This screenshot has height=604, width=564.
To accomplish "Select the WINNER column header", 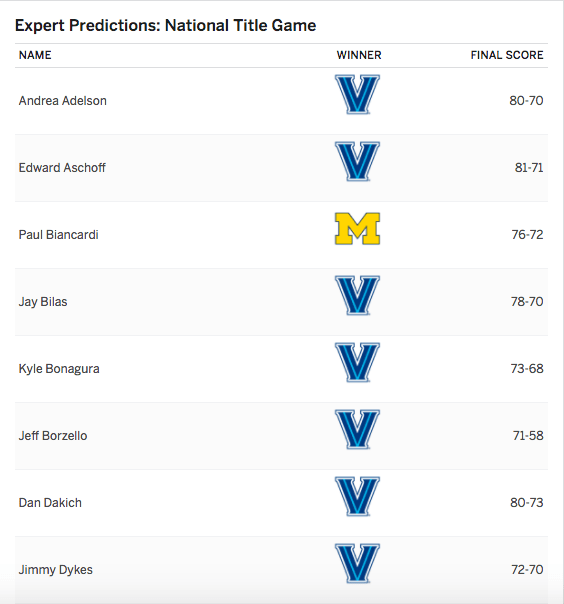I will tap(359, 55).
